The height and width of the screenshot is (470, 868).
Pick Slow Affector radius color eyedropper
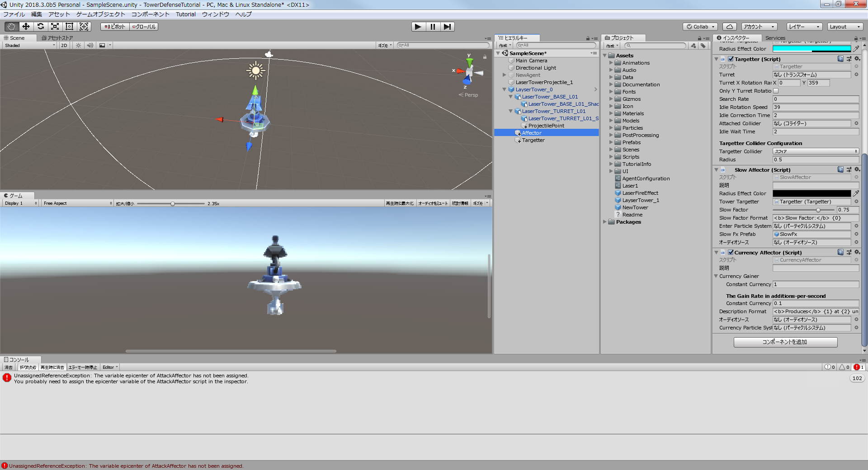[856, 193]
